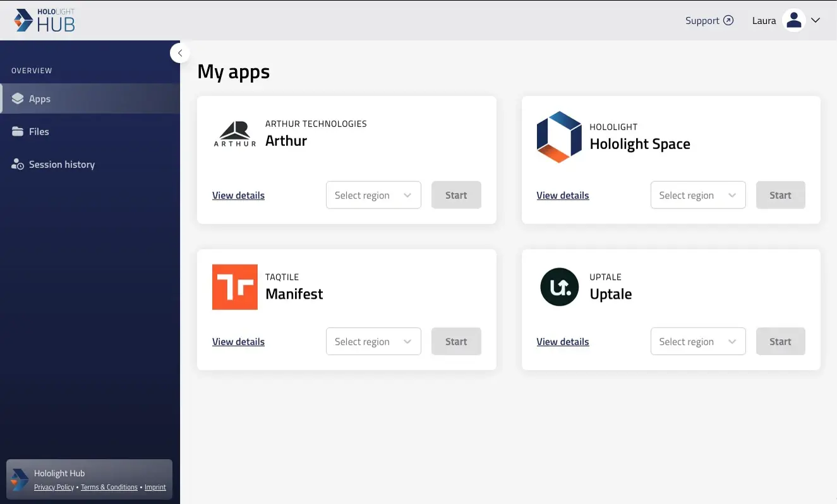Click the Hololight Space hexagon logo

559,136
